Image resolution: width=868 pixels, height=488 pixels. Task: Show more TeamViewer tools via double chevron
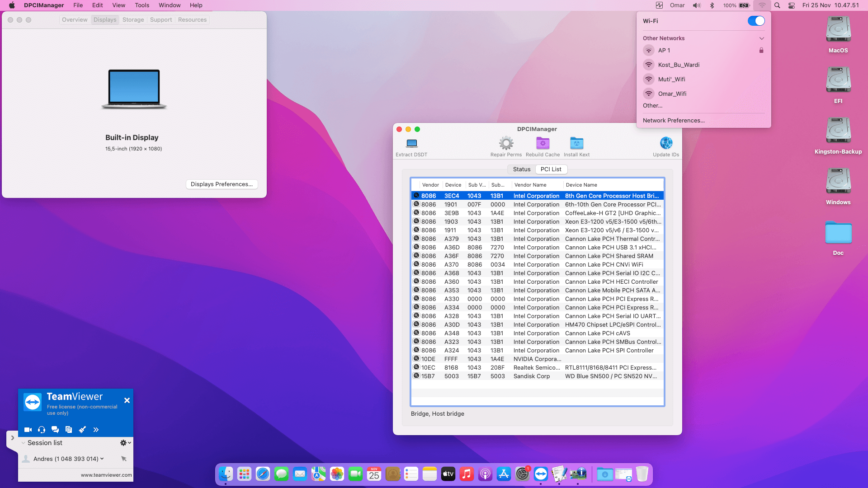[96, 430]
